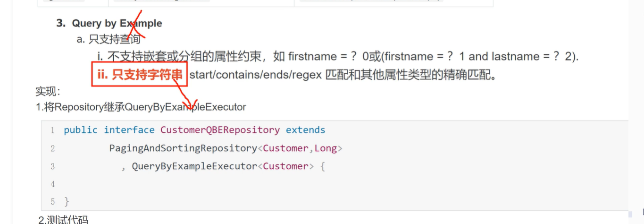Viewport: 644px width, 224px height.
Task: Click empty line 4 in the code block
Action: [x=335, y=184]
